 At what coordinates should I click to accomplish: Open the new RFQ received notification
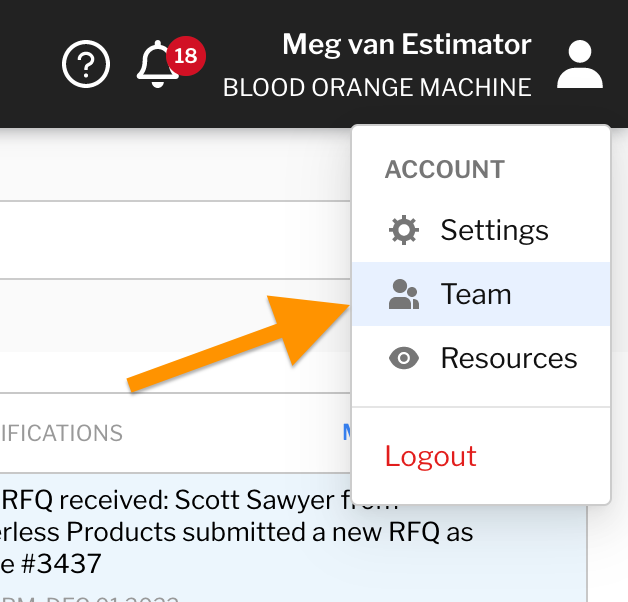click(x=200, y=499)
